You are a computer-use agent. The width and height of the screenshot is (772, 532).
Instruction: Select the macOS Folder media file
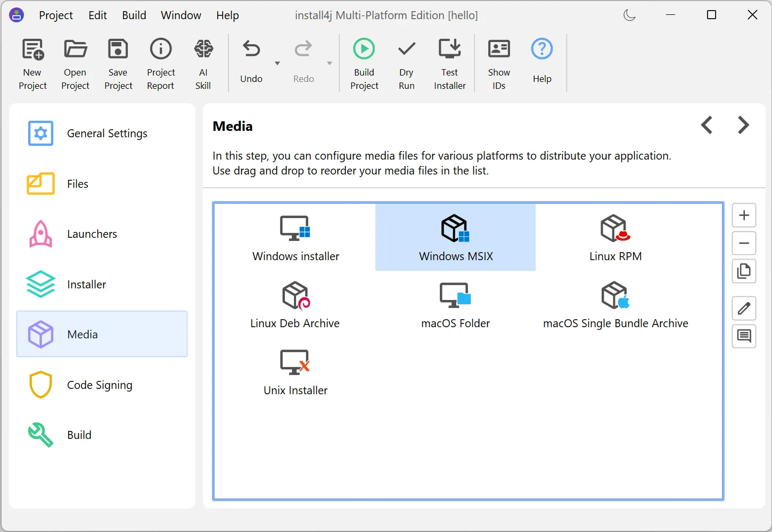(x=456, y=305)
